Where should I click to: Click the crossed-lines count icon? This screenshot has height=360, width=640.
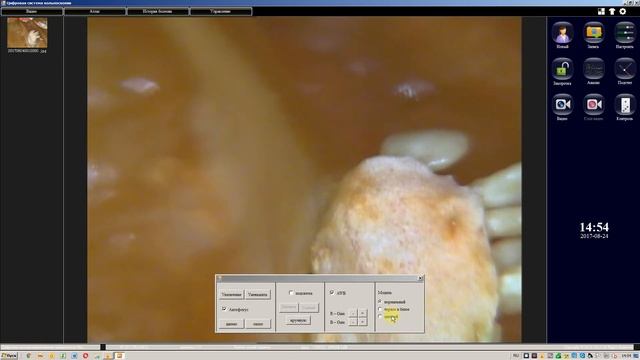tap(624, 69)
